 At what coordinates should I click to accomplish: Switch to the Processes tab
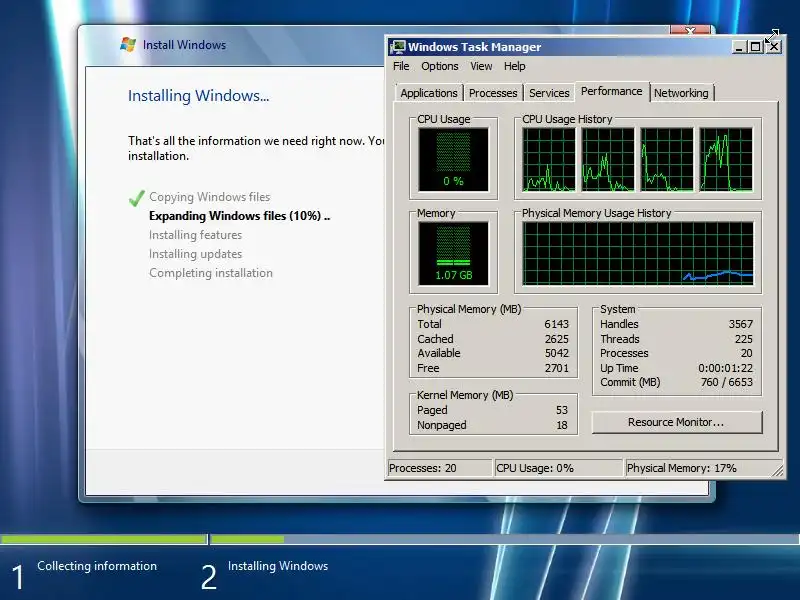493,93
